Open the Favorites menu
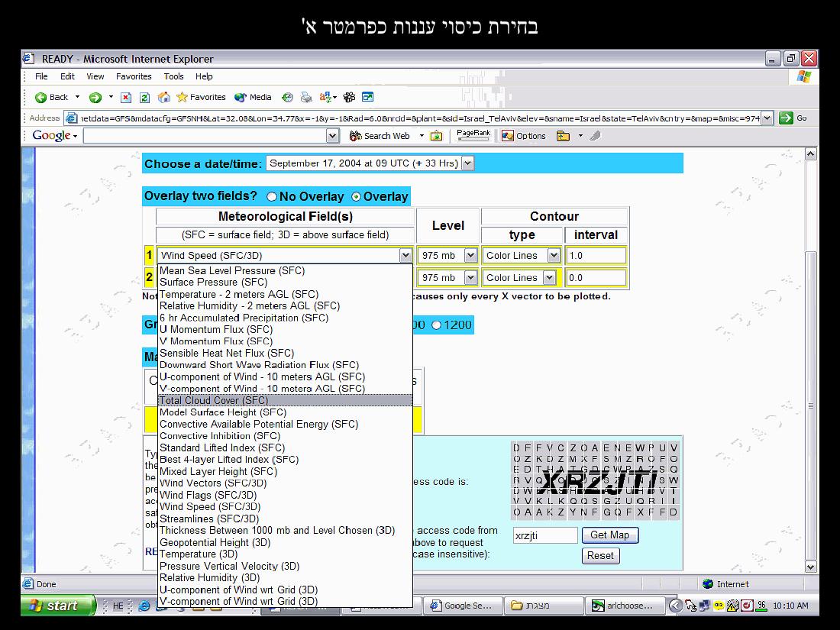840x630 pixels. coord(134,76)
